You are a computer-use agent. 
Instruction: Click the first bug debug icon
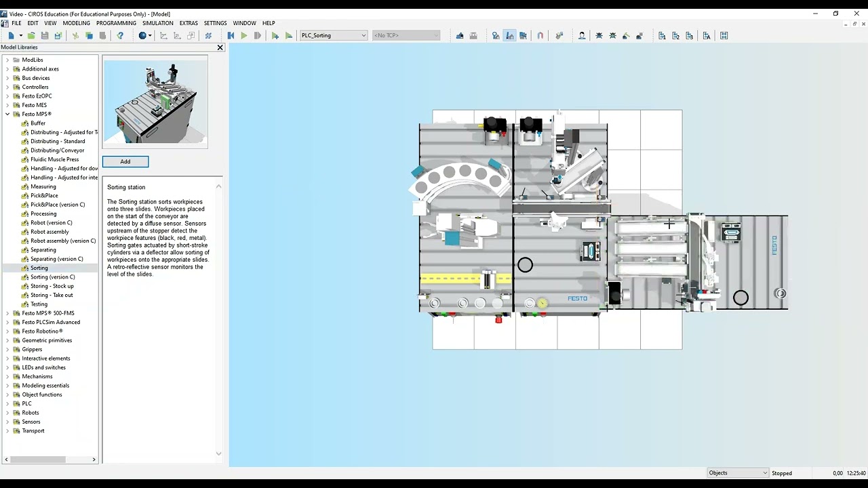599,35
